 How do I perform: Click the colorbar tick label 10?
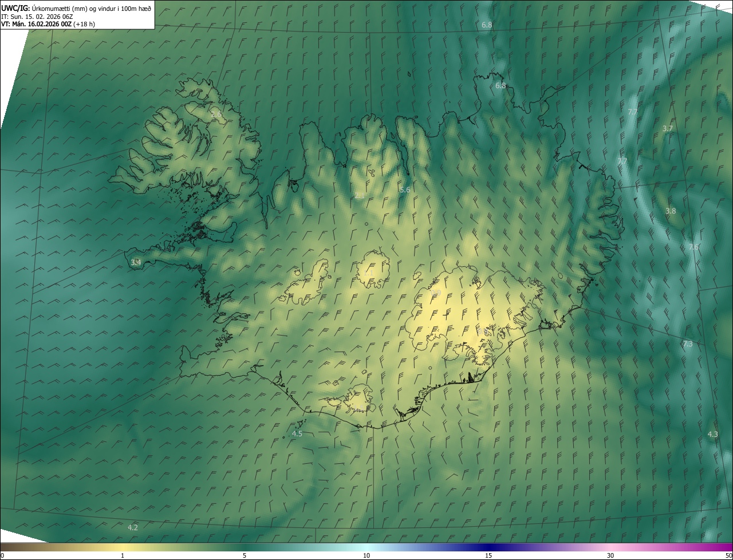click(x=366, y=556)
